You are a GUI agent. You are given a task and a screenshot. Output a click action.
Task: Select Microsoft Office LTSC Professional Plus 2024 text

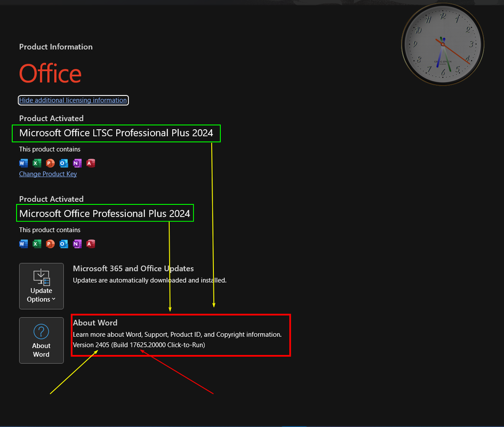116,133
